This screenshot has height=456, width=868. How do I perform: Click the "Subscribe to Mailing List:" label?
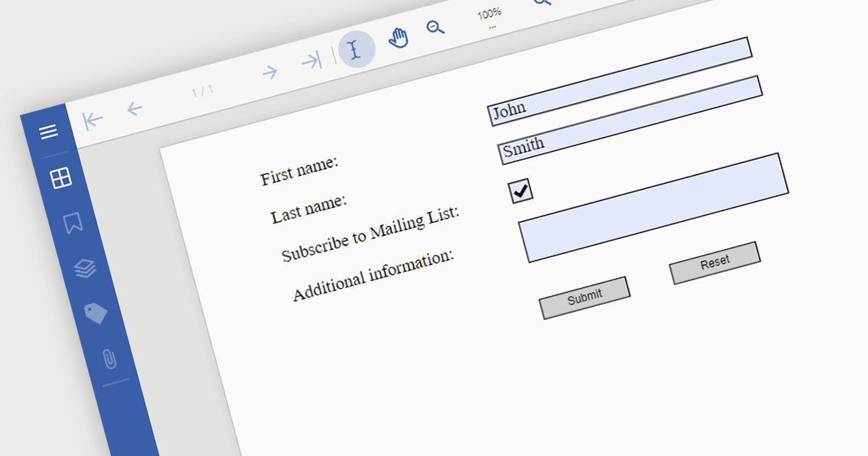pos(370,234)
